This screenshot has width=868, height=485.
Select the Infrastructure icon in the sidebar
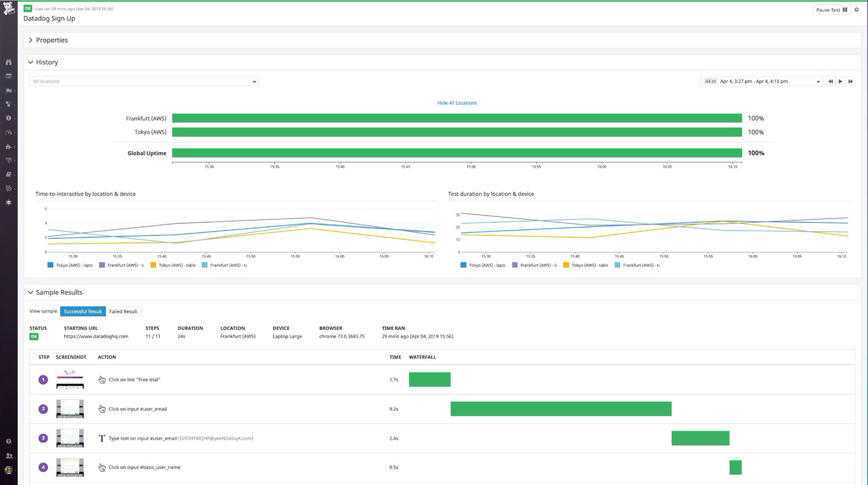tap(8, 90)
